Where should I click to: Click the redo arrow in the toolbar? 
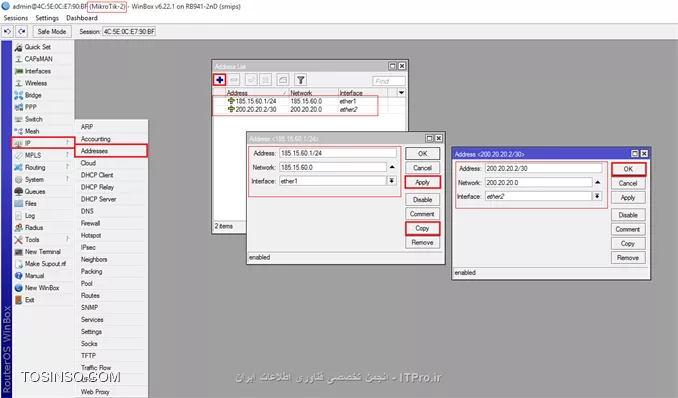pos(22,31)
